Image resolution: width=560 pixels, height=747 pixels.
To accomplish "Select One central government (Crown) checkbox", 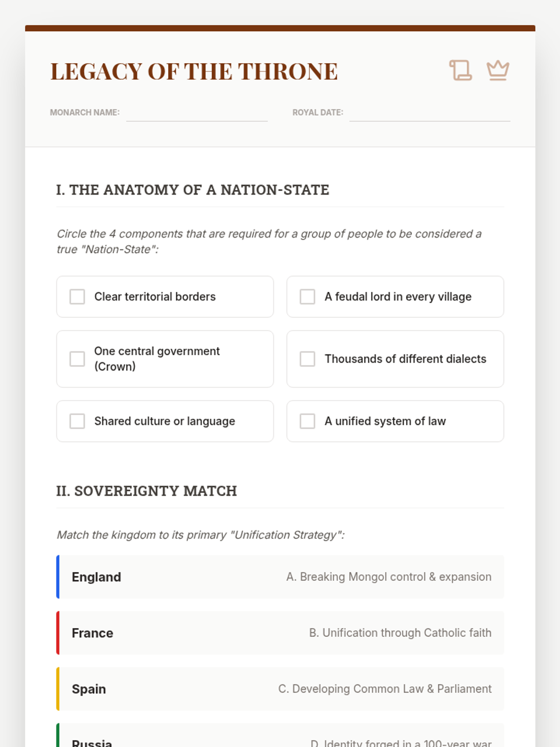I will [x=77, y=359].
